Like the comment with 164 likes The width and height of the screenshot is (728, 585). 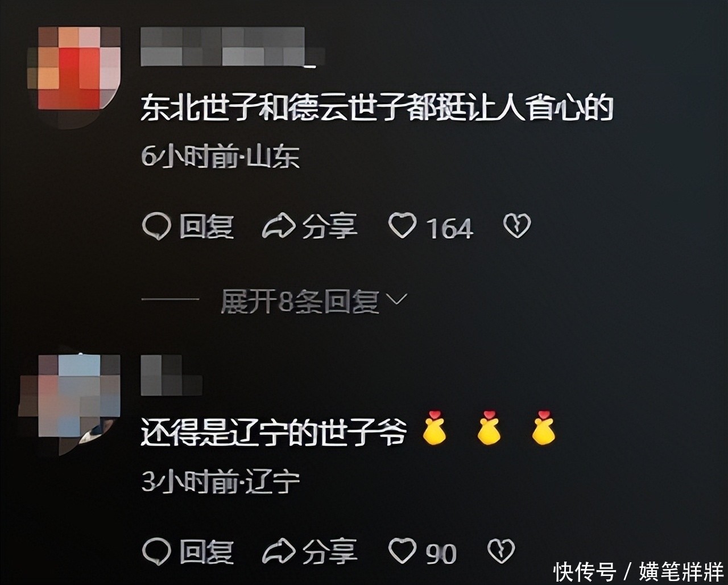click(403, 226)
